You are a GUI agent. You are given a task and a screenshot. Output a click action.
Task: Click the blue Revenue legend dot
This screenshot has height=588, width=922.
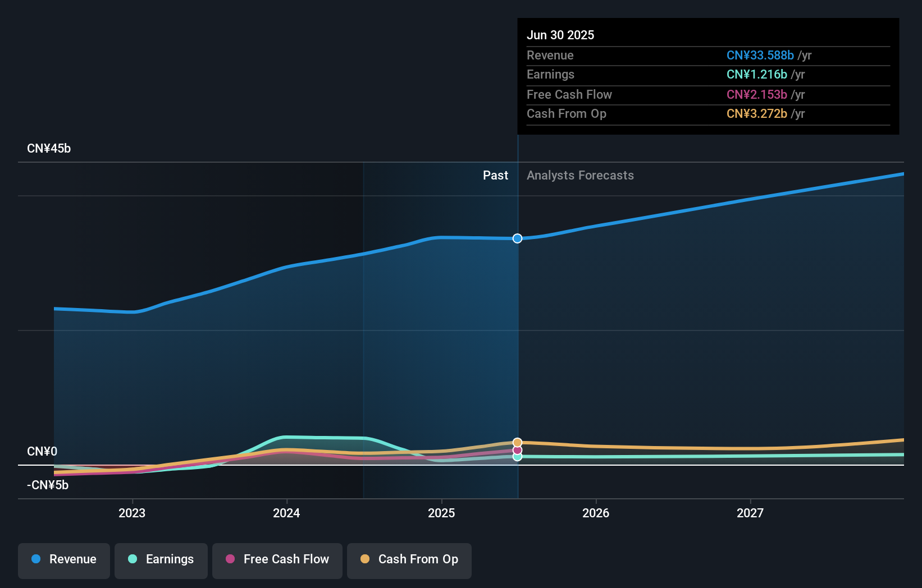click(x=36, y=559)
